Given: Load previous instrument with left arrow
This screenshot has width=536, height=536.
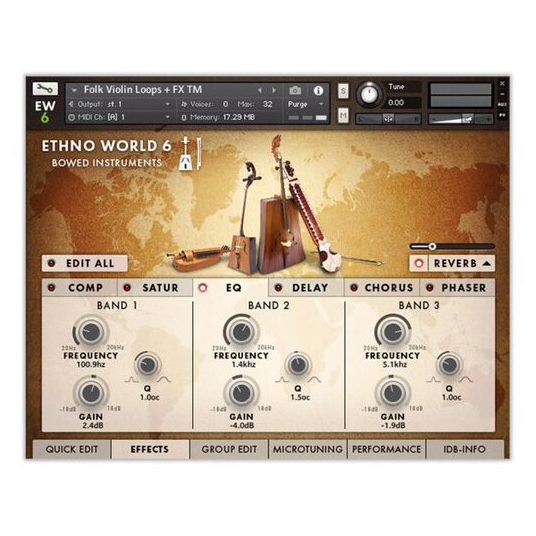Looking at the screenshot, I should (x=260, y=90).
